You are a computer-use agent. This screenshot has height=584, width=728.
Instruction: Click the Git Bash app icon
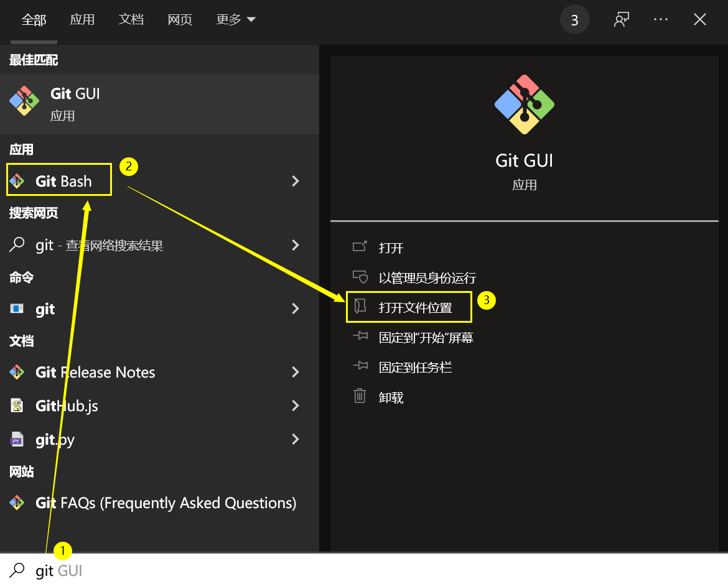coord(17,181)
